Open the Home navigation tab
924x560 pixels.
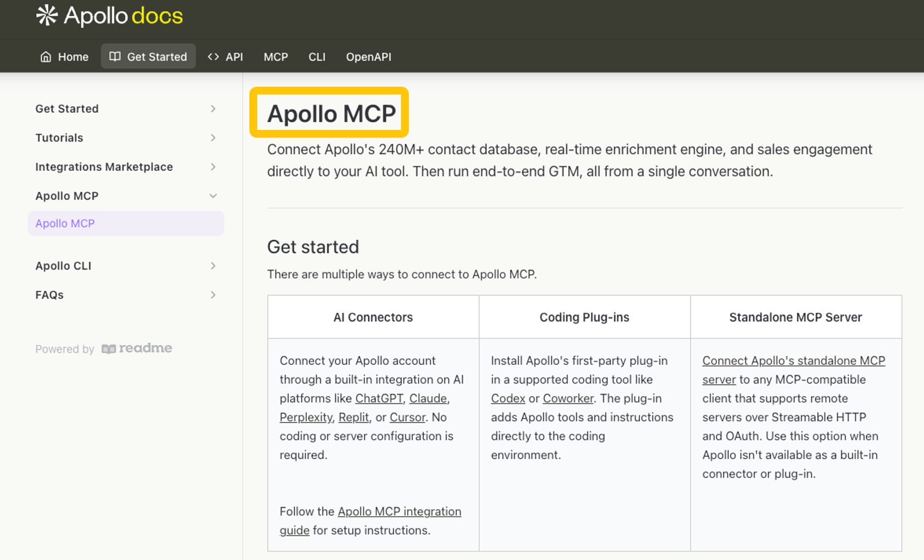[x=64, y=57]
